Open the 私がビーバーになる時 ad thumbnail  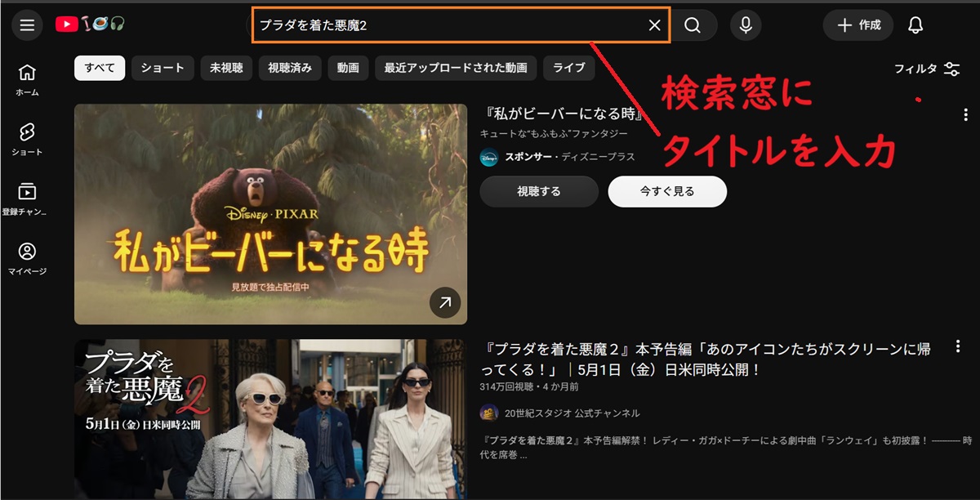point(270,214)
